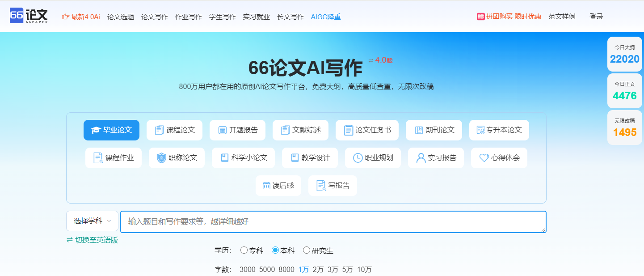Choose the 研究生 graduate radio option
Image resolution: width=644 pixels, height=276 pixels.
(x=306, y=251)
